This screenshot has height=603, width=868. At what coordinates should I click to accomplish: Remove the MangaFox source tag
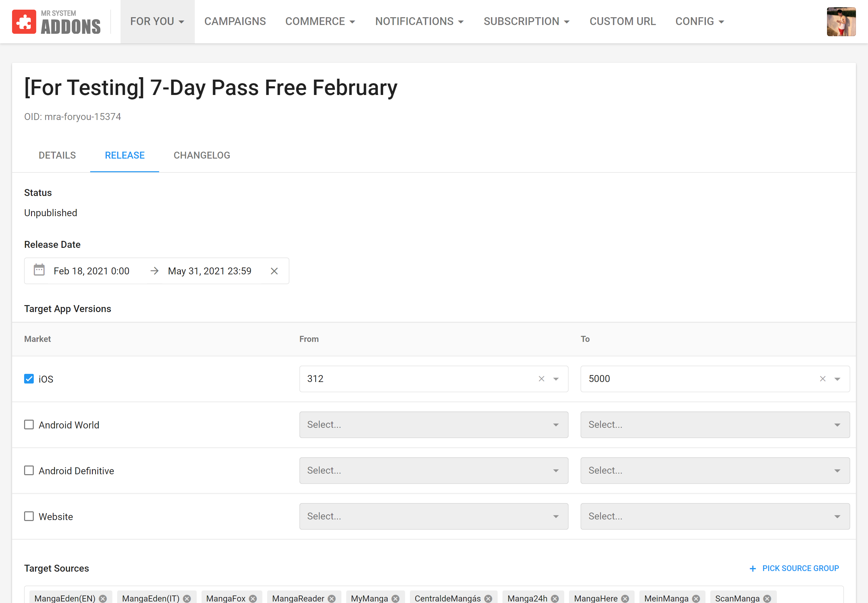tap(253, 598)
